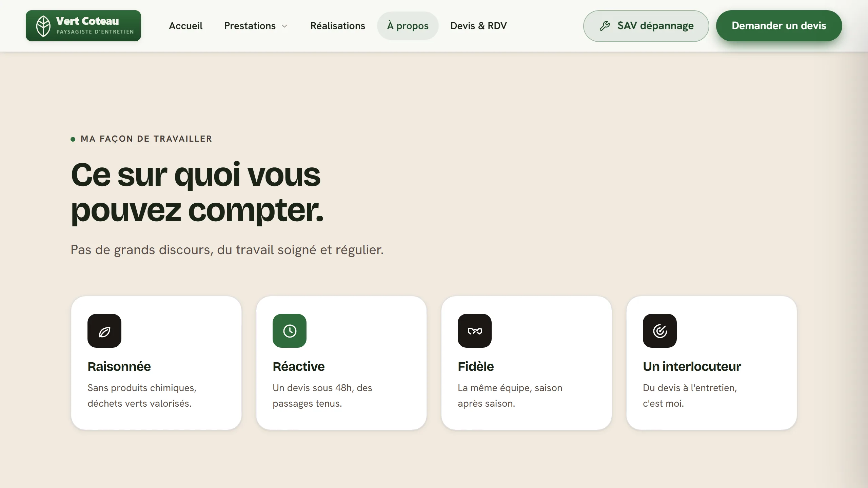The height and width of the screenshot is (488, 868).
Task: Select the À propos nav item
Action: [x=408, y=26]
